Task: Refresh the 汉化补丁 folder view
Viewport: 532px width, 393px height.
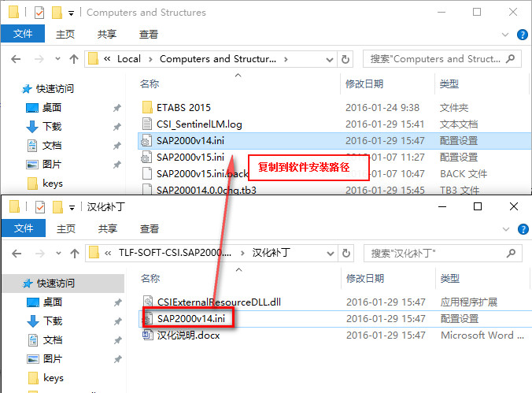Action: (345, 254)
